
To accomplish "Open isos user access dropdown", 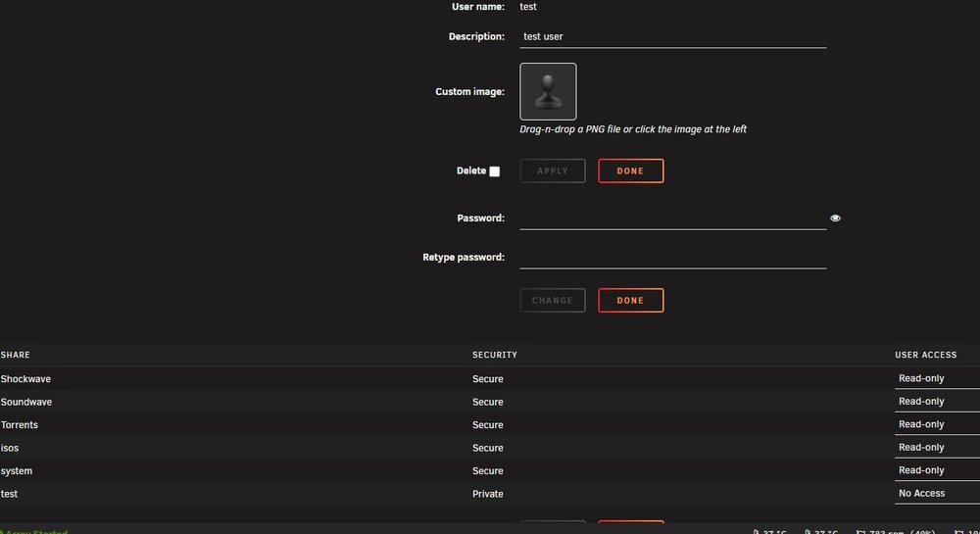I will [x=937, y=448].
